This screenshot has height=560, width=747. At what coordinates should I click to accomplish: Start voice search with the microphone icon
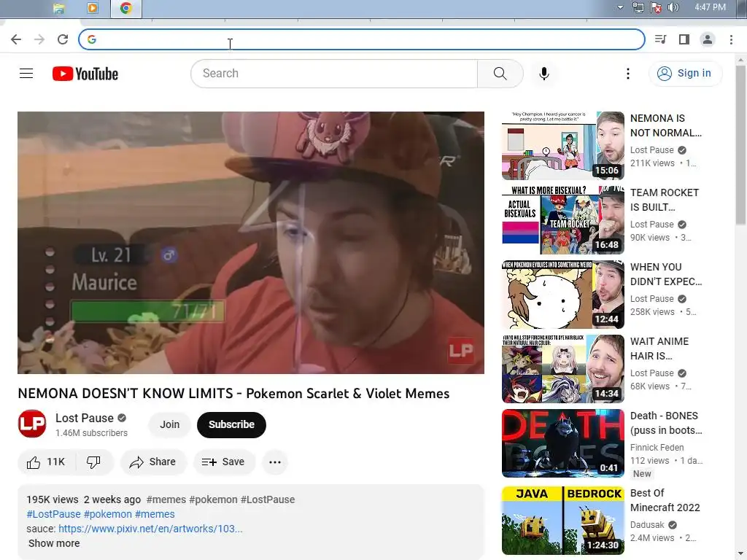(544, 74)
